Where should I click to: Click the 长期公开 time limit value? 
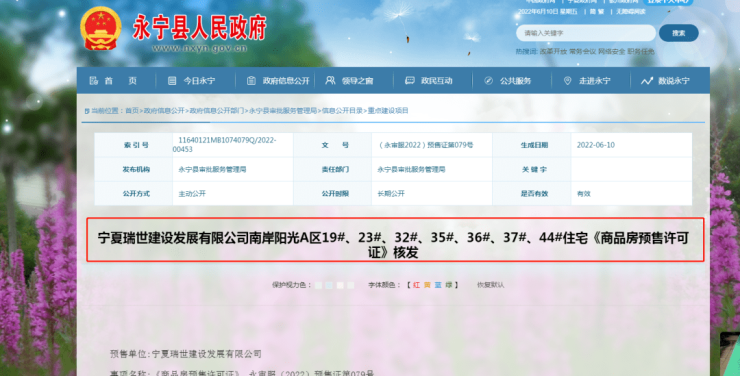tap(391, 193)
